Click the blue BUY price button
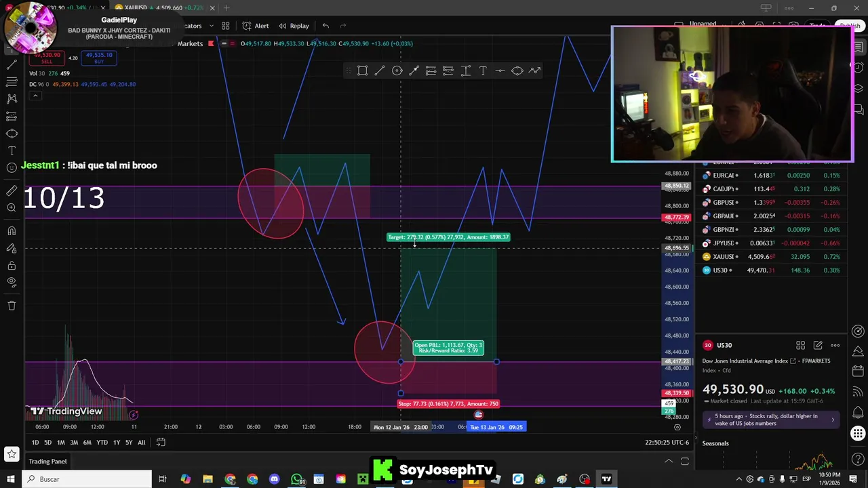Image resolution: width=868 pixels, height=488 pixels. (99, 58)
